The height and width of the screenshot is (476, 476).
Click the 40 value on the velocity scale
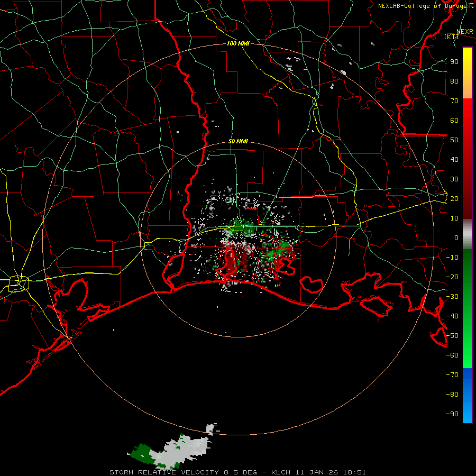click(454, 159)
